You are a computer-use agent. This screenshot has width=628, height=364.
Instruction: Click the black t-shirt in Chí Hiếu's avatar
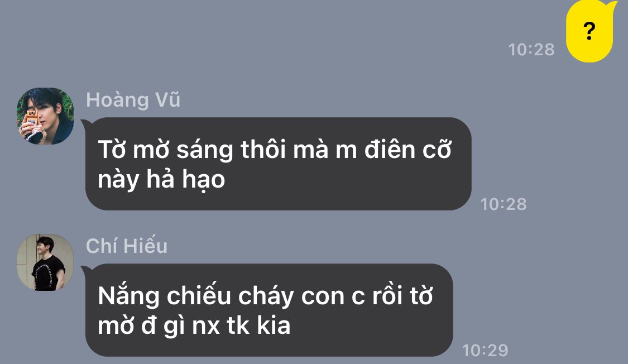pos(47,274)
